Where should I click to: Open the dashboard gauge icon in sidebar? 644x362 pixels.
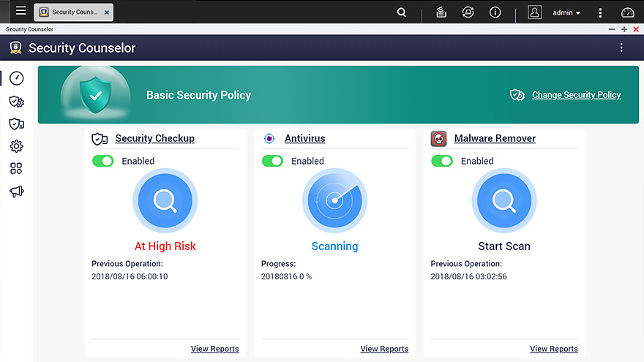(16, 78)
